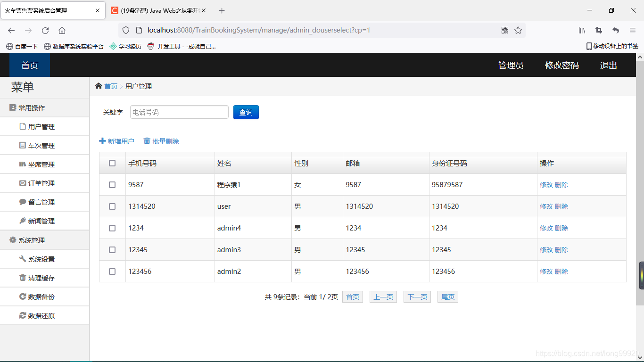Click 修改 for the user named user

click(546, 206)
